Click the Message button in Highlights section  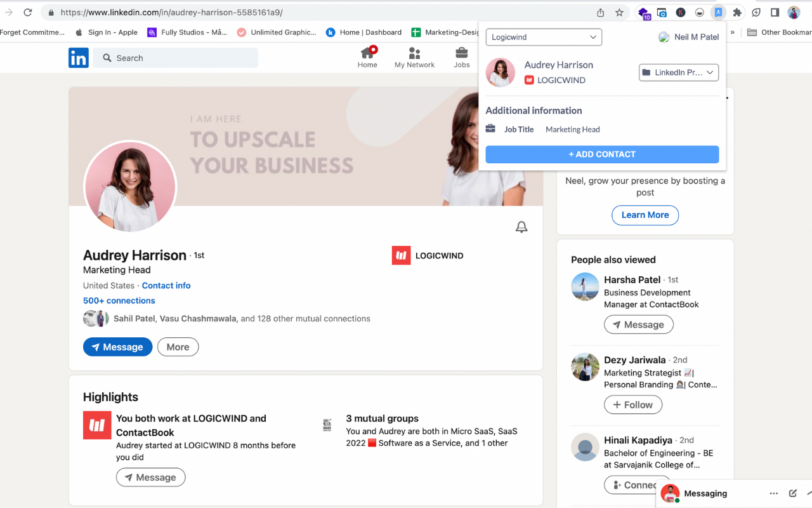click(x=150, y=478)
